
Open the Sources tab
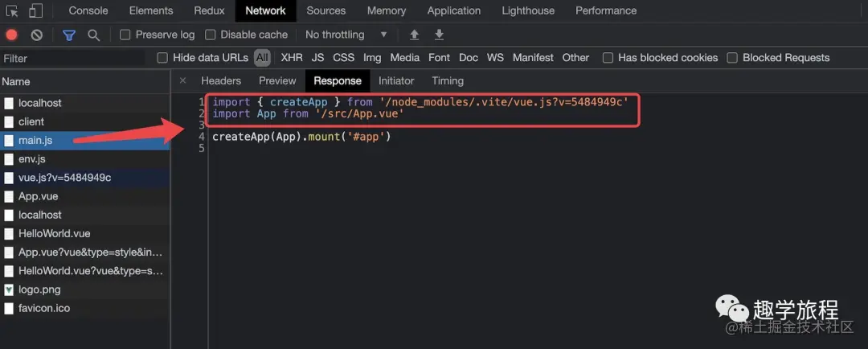coord(326,10)
